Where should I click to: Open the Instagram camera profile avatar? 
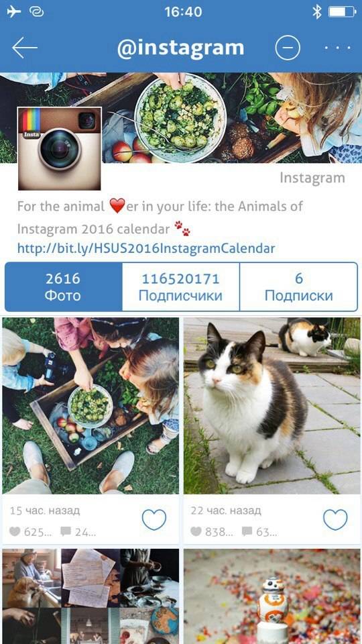pyautogui.click(x=60, y=149)
